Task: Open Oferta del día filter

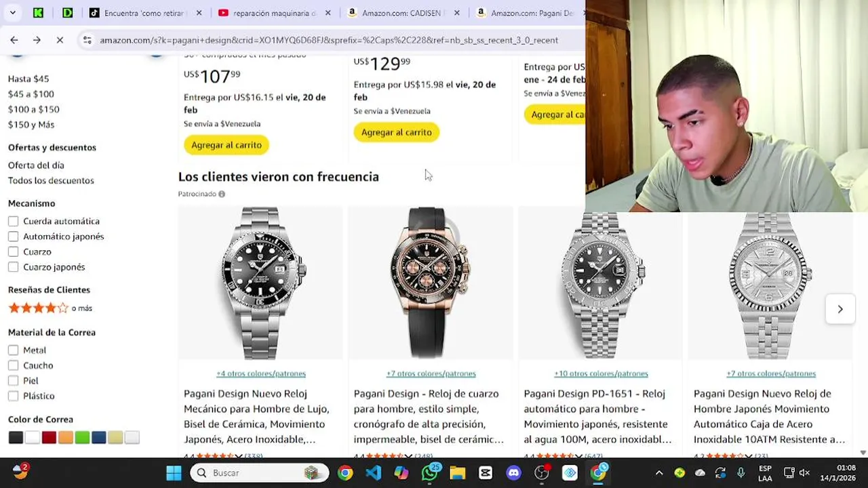Action: coord(36,165)
